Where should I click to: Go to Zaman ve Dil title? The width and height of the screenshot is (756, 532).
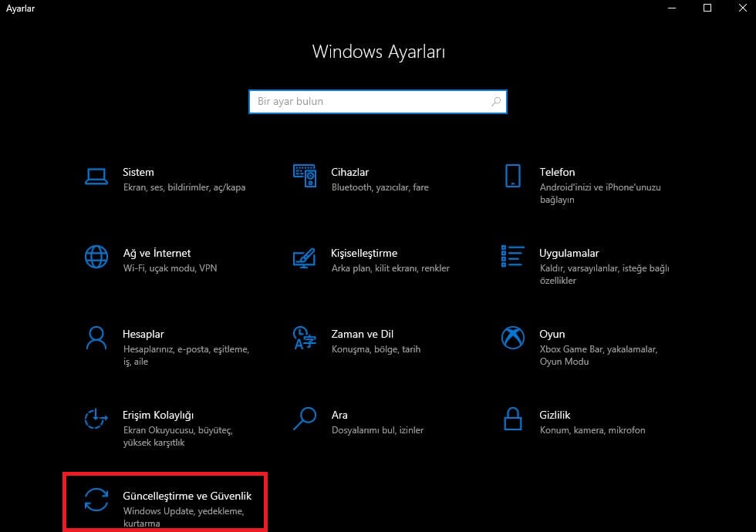[x=362, y=334]
